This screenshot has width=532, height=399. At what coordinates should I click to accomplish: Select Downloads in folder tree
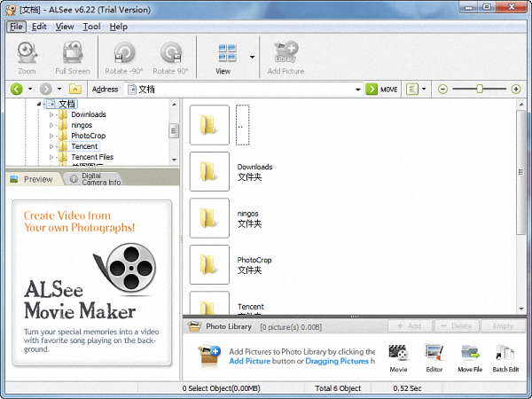(89, 114)
